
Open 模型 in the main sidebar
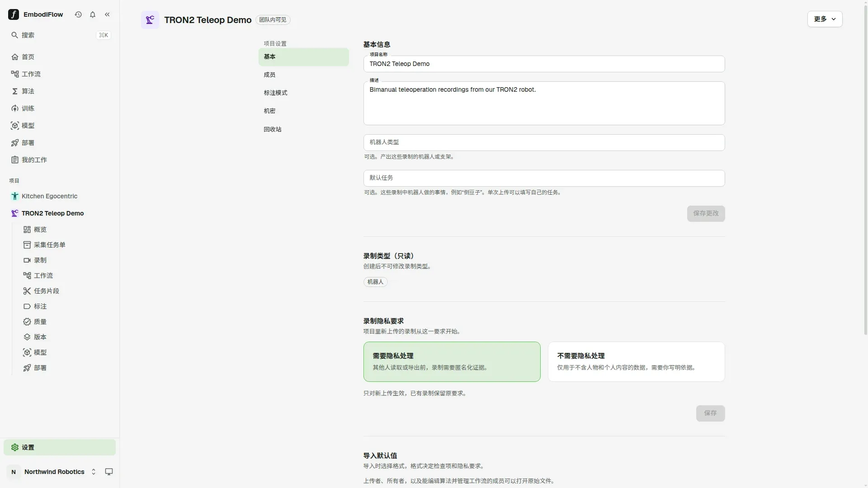60,126
